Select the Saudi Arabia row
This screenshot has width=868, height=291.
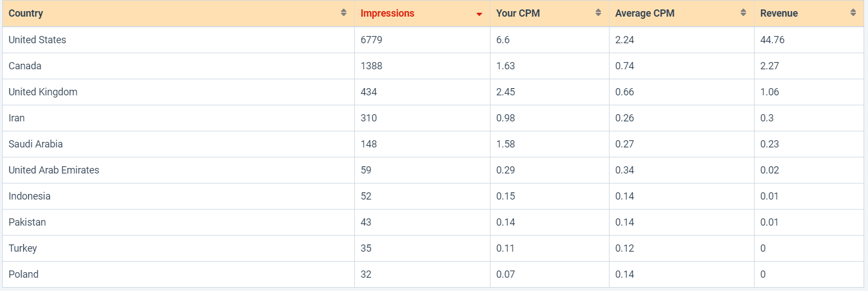click(x=35, y=144)
